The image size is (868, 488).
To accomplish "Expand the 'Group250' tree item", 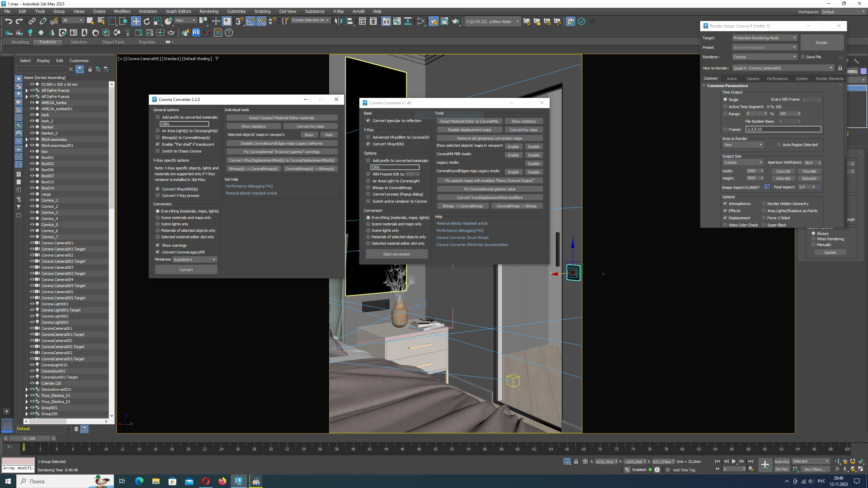I will pyautogui.click(x=27, y=414).
